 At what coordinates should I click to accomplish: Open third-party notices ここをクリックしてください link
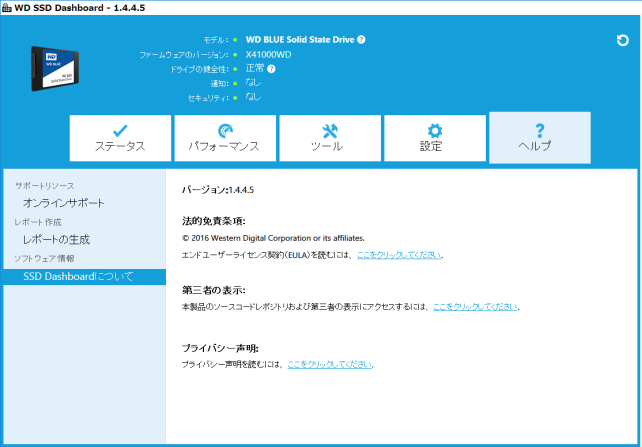(475, 307)
